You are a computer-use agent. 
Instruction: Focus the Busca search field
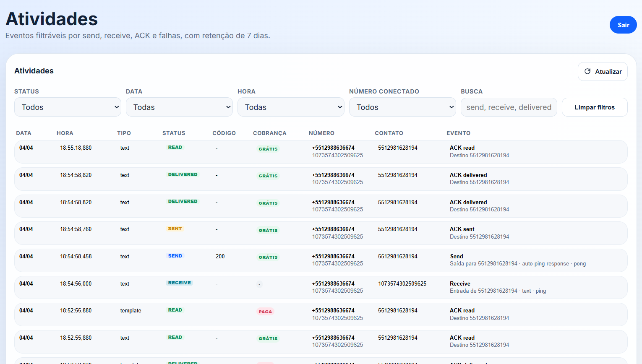point(509,107)
